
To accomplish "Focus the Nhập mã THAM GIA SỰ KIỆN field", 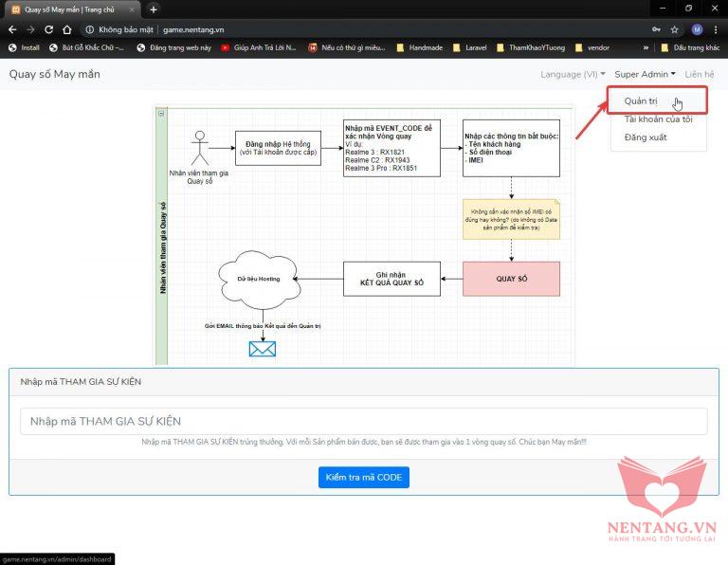I will tap(363, 421).
